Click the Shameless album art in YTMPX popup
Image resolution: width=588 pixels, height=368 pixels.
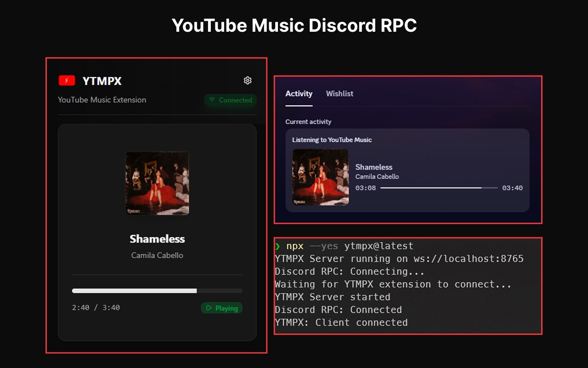coord(157,183)
